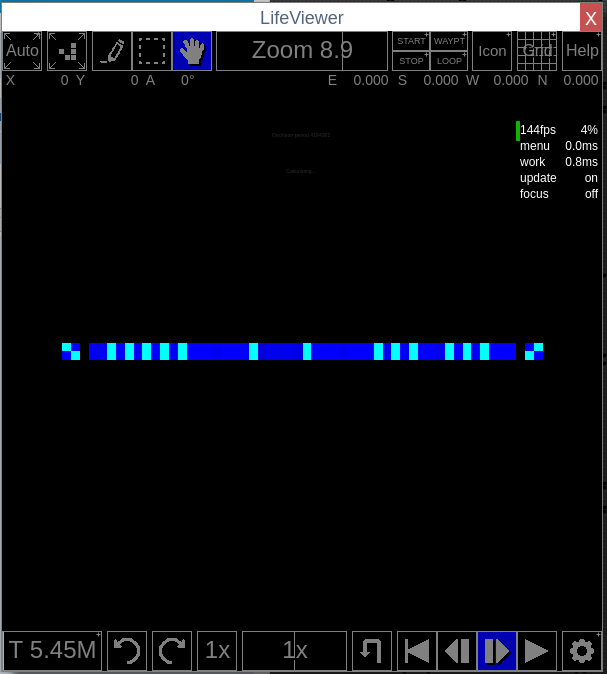Click the return arrow icon

pos(371,651)
